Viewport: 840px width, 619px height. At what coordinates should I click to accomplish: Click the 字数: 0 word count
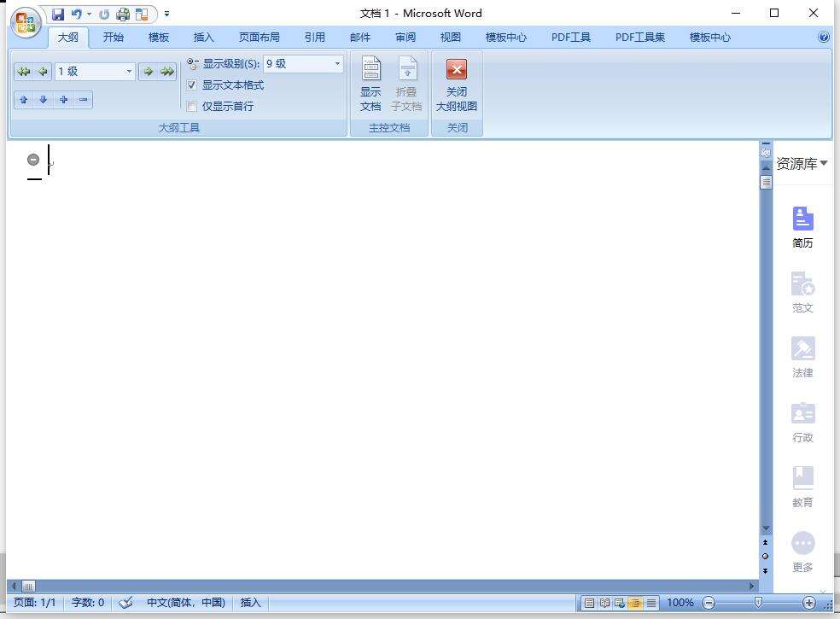(x=88, y=603)
